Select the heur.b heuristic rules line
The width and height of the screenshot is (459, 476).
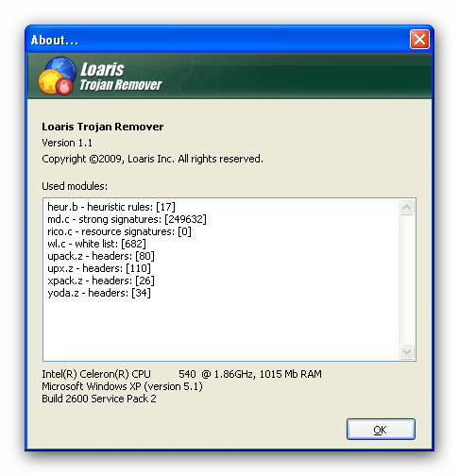tap(111, 207)
